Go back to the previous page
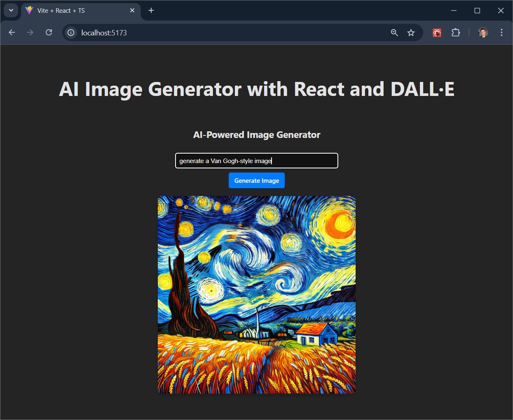This screenshot has width=513, height=420. (12, 33)
